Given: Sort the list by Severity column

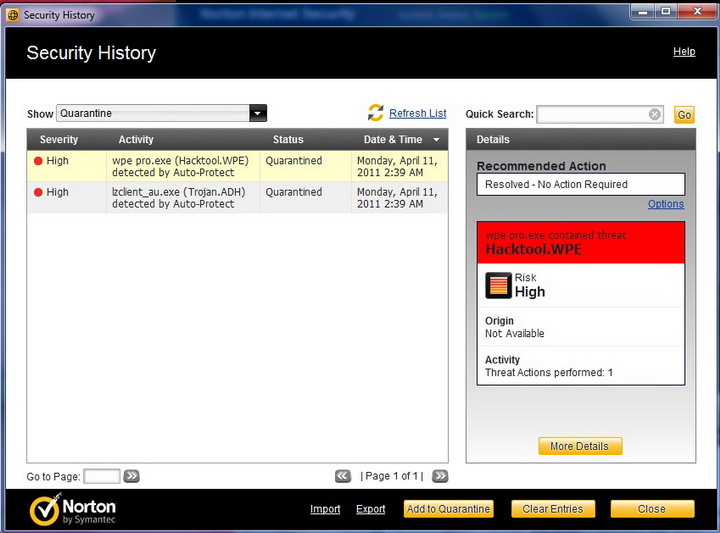Looking at the screenshot, I should point(59,140).
